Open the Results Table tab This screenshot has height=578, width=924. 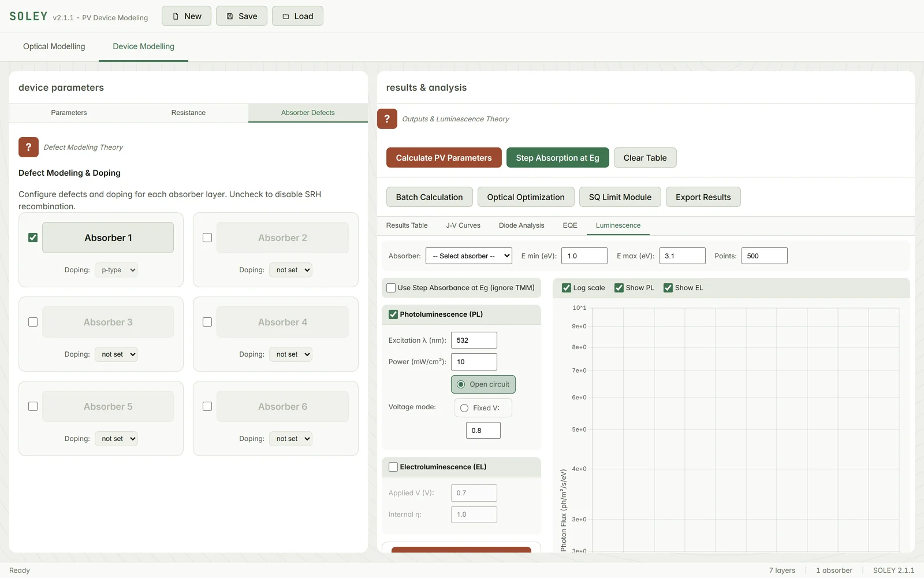407,225
